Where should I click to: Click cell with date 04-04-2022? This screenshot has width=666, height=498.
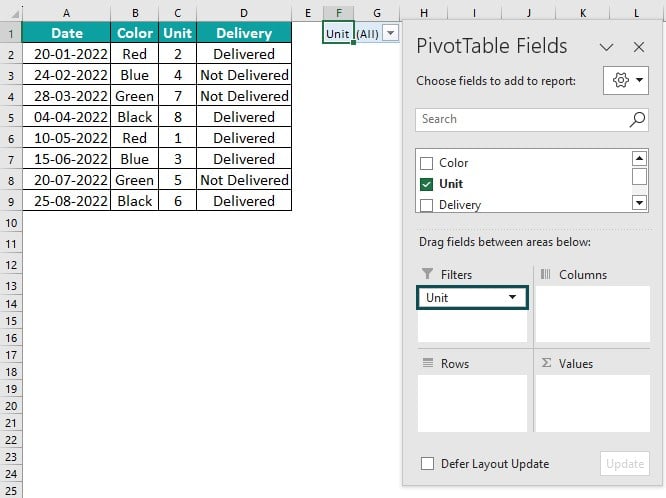point(66,117)
